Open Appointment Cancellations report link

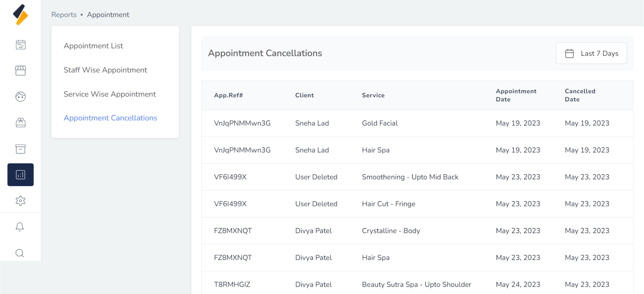(x=110, y=118)
